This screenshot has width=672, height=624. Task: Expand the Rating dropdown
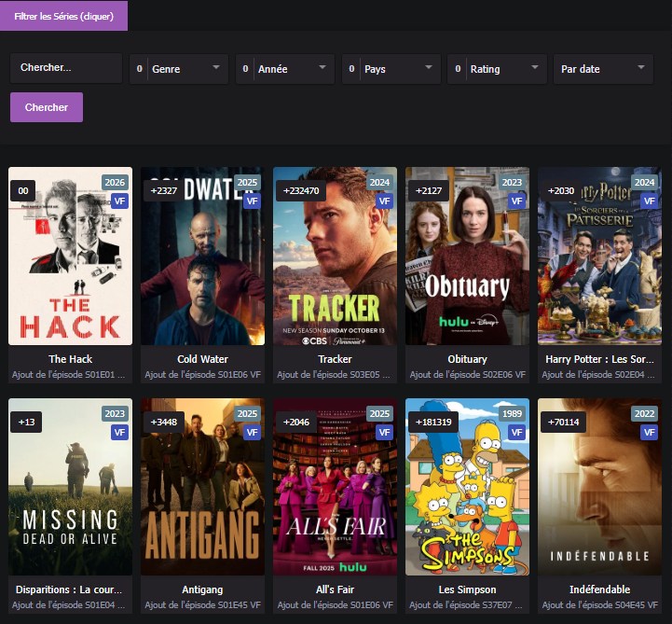click(x=498, y=69)
